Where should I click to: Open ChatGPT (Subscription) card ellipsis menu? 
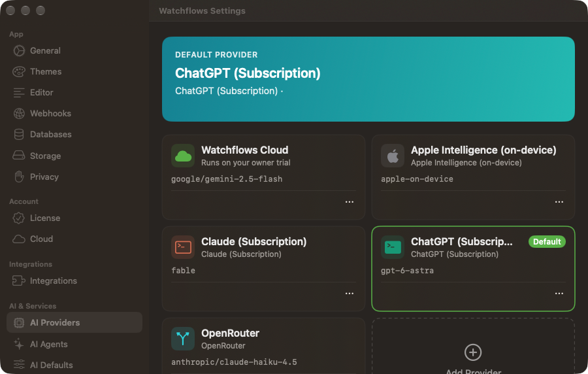click(559, 294)
